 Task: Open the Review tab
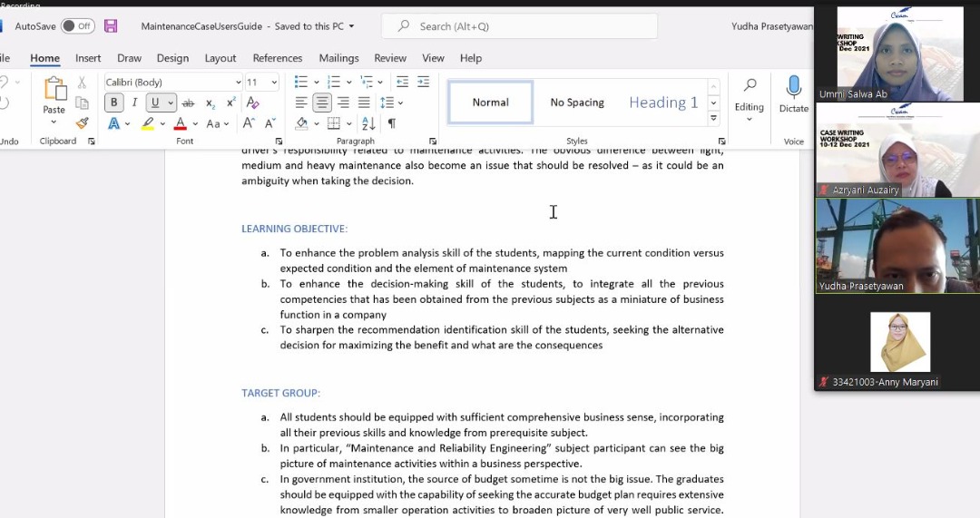390,58
